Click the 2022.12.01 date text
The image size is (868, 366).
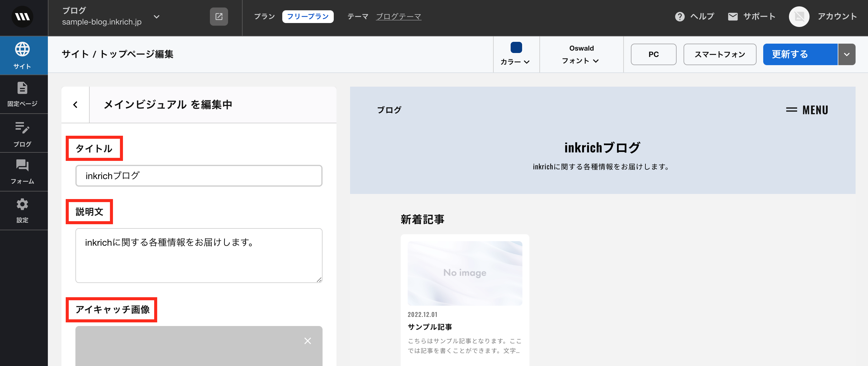tap(422, 314)
